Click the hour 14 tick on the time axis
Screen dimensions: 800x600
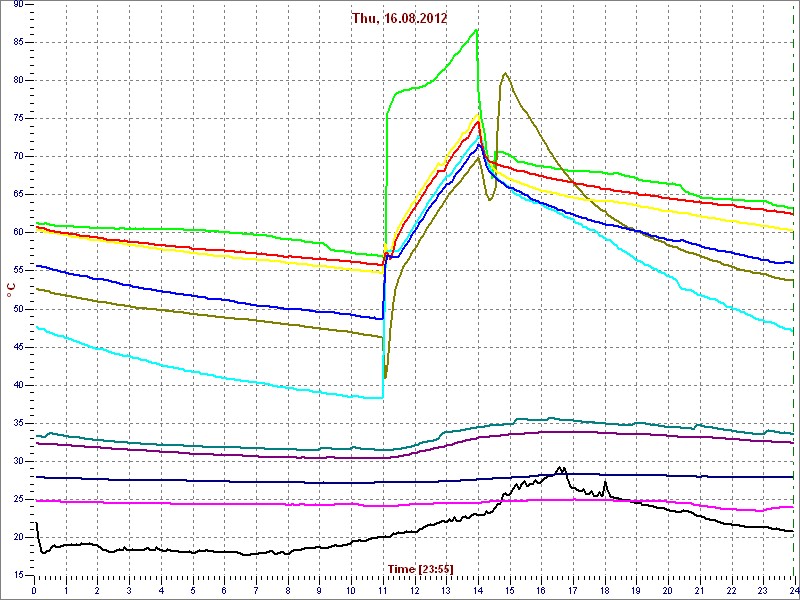pos(478,589)
